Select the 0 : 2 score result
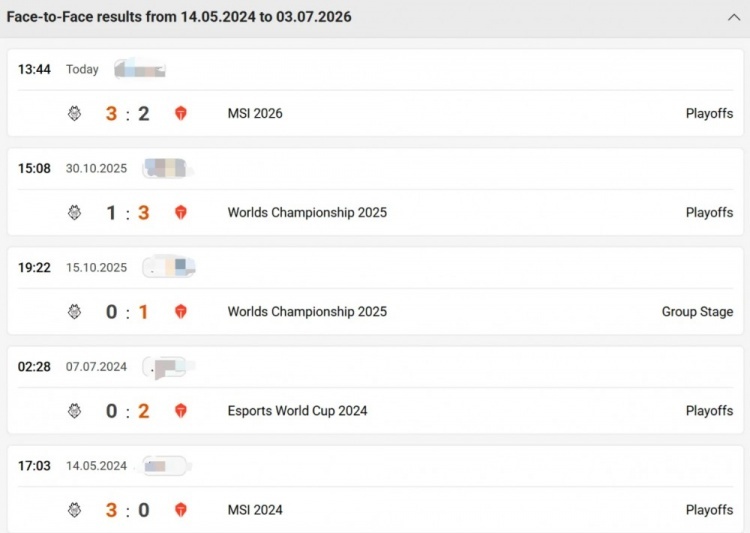Viewport: 750px width, 533px height. [127, 411]
